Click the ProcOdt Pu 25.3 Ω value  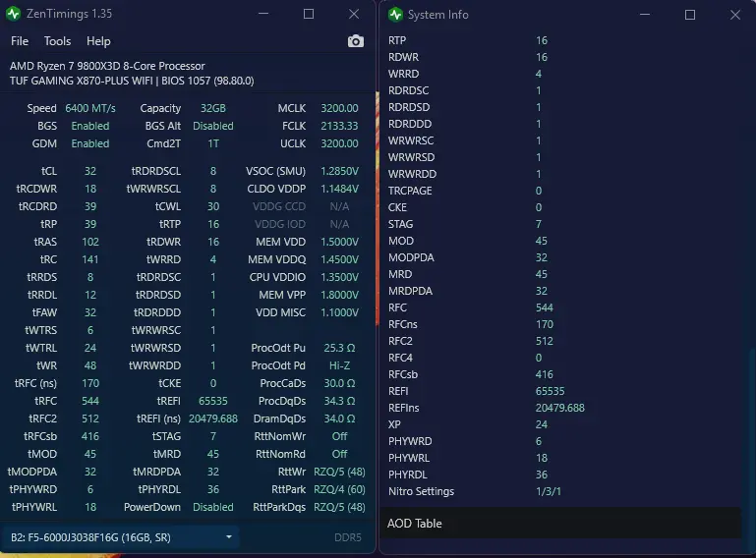339,348
